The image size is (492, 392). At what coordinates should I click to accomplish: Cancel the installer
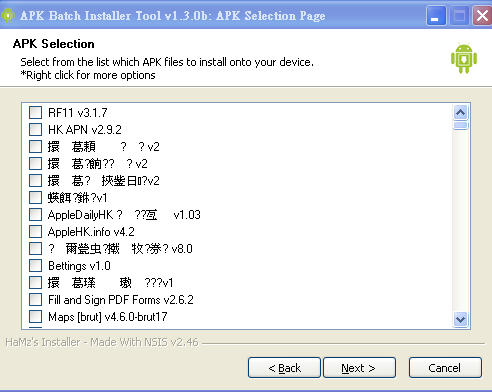(x=445, y=368)
